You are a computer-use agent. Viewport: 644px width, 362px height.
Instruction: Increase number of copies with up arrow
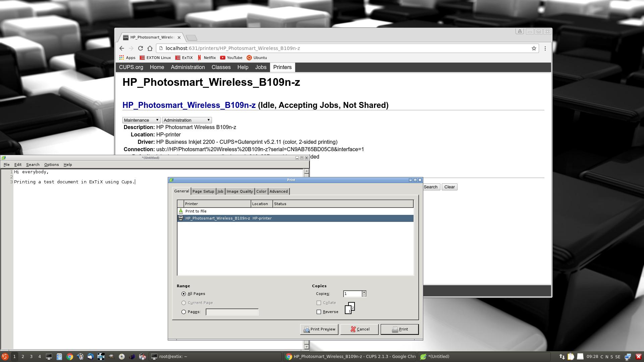click(x=364, y=292)
